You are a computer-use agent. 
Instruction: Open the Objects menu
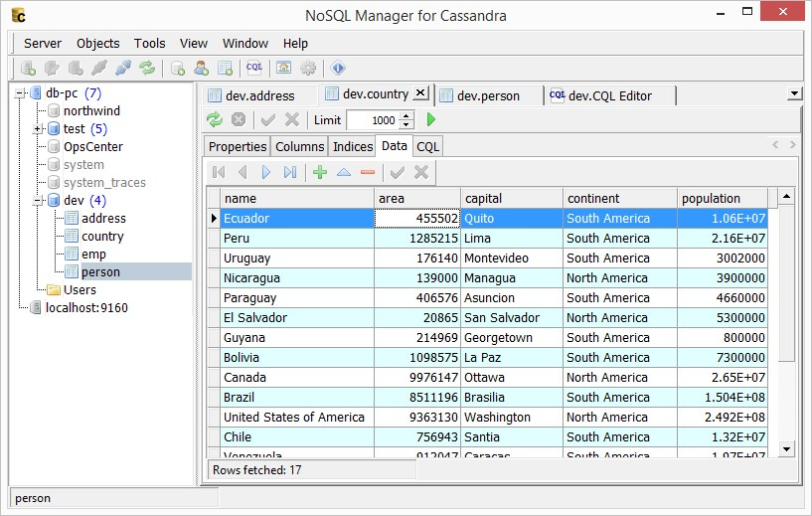tap(97, 44)
